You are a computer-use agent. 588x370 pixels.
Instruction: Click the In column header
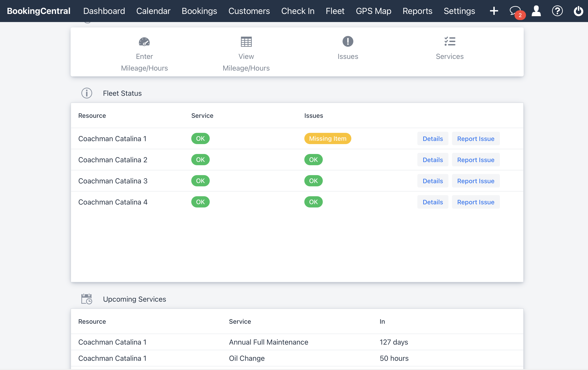[x=382, y=321]
